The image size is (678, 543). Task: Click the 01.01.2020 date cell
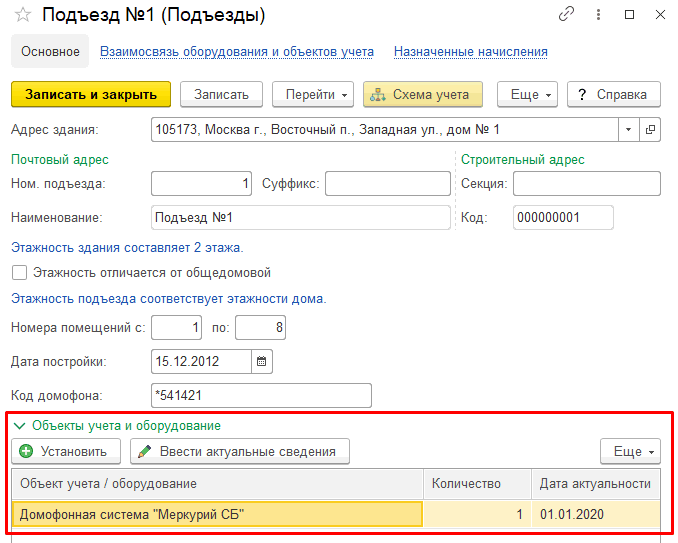click(595, 514)
